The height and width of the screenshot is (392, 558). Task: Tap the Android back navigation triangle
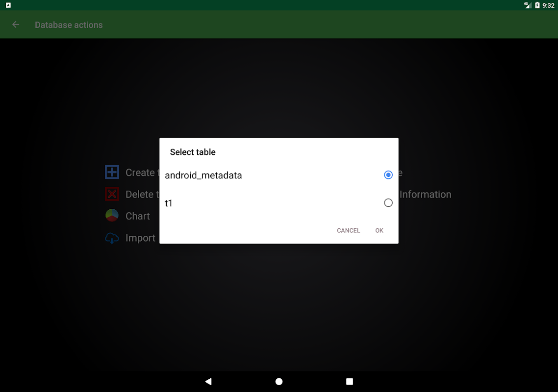click(208, 381)
